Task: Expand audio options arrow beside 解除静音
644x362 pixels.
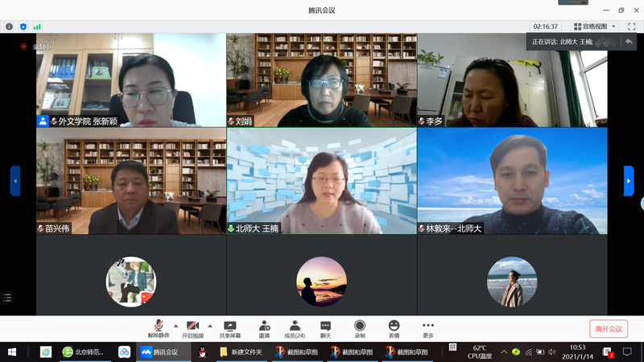Action: tap(175, 326)
